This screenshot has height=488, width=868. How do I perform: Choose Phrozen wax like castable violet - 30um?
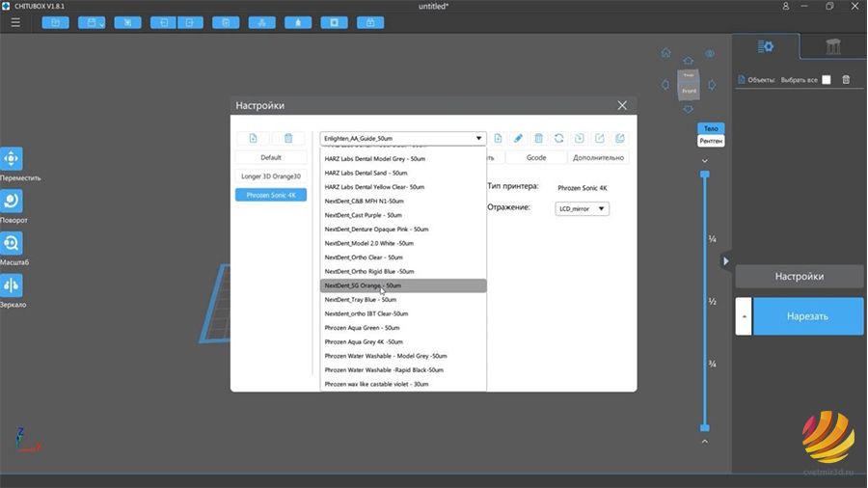(x=403, y=384)
